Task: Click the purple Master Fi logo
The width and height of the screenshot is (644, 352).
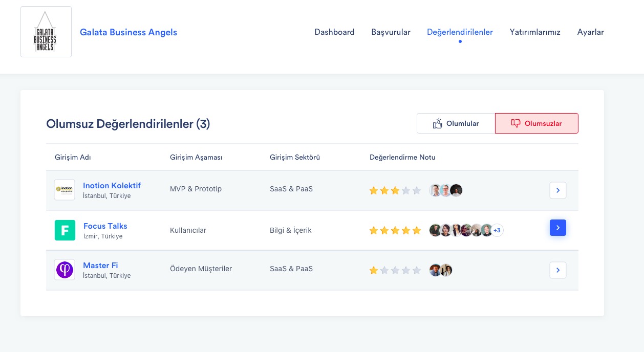Action: 65,270
